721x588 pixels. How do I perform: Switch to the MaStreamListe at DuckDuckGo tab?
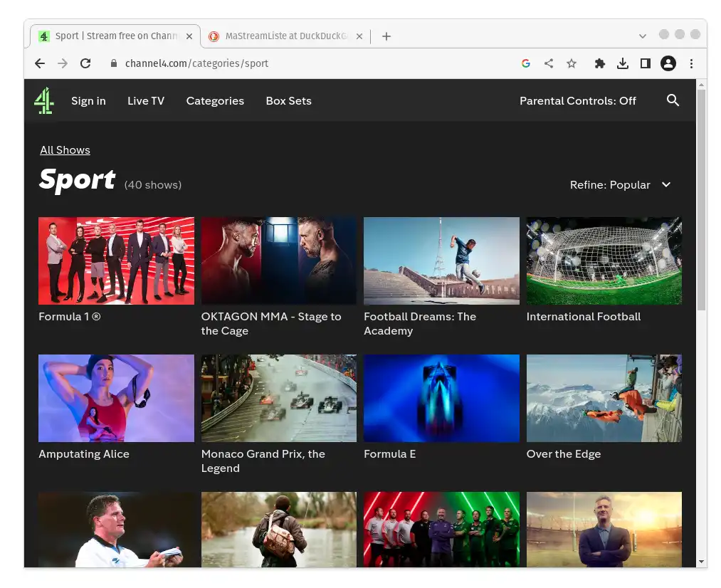click(x=285, y=36)
